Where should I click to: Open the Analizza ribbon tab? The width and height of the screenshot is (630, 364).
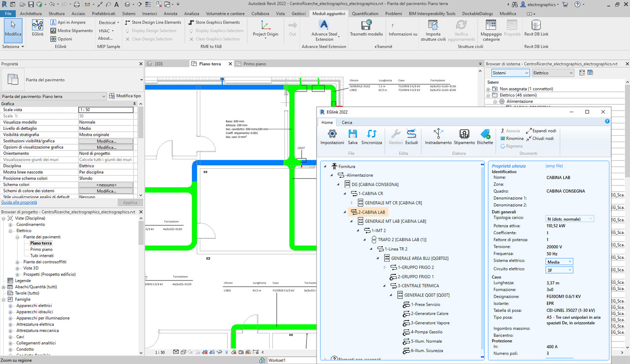(191, 14)
